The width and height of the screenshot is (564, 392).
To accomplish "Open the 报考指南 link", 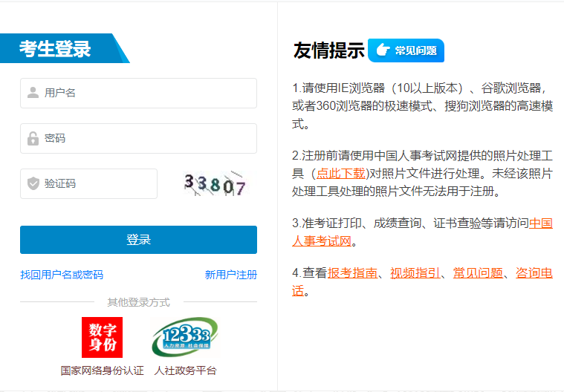I will tap(352, 272).
